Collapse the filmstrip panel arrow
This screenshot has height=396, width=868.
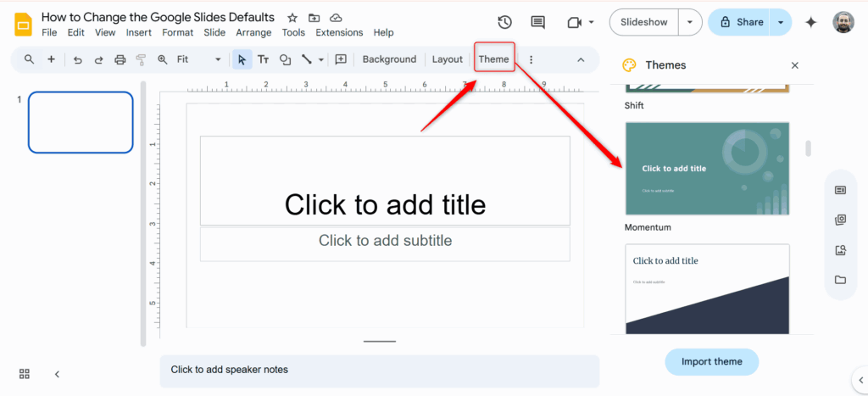pyautogui.click(x=57, y=374)
